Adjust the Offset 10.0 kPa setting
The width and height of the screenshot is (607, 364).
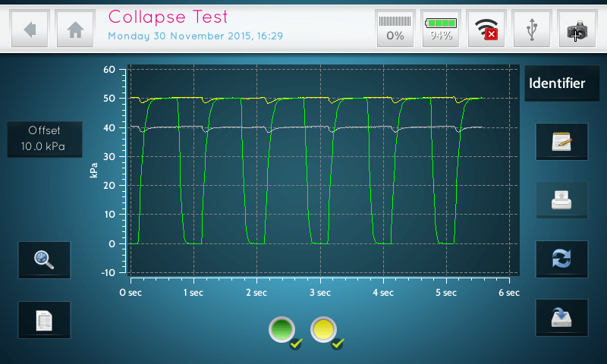point(44,139)
